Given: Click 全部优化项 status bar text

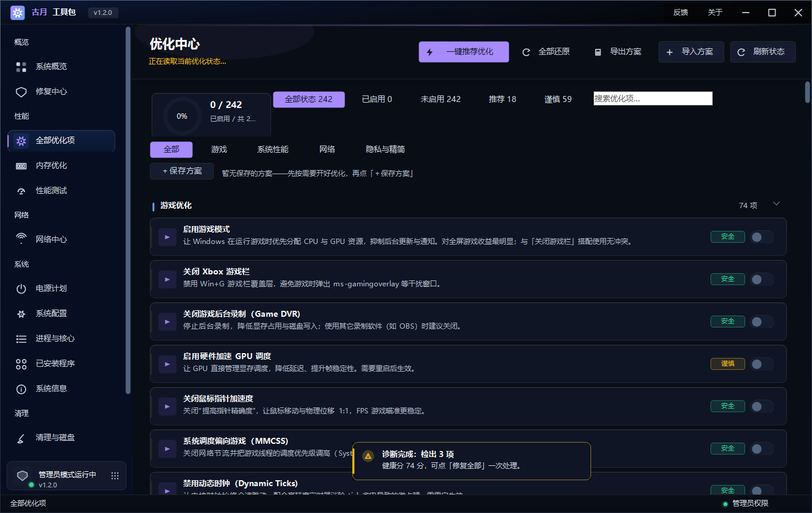Looking at the screenshot, I should (x=28, y=503).
